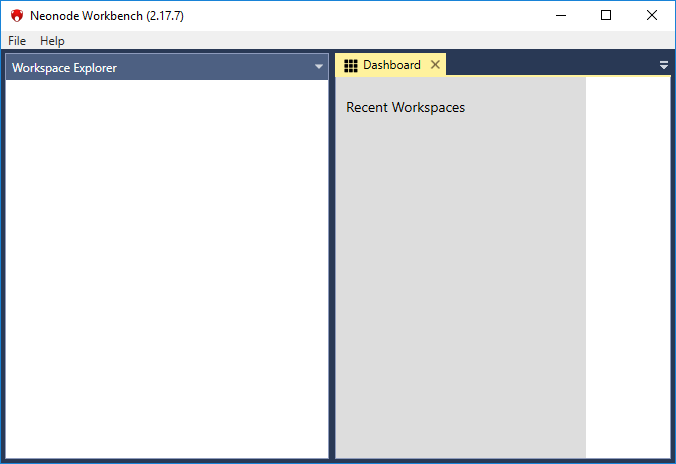Open the Help menu
Image resolution: width=676 pixels, height=464 pixels.
click(52, 41)
